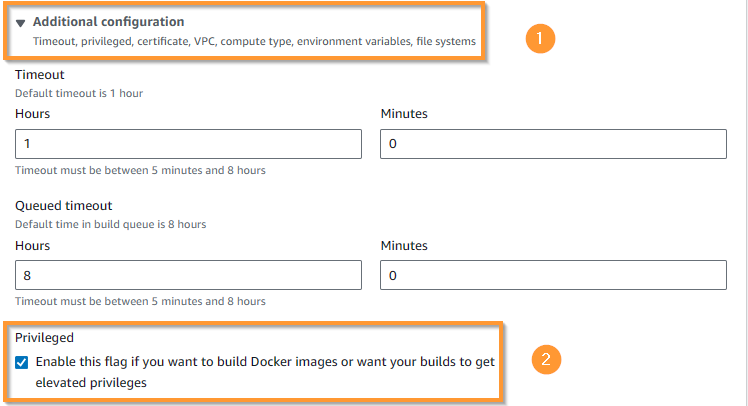Click the Privileged section heading
The width and height of the screenshot is (748, 406).
44,338
